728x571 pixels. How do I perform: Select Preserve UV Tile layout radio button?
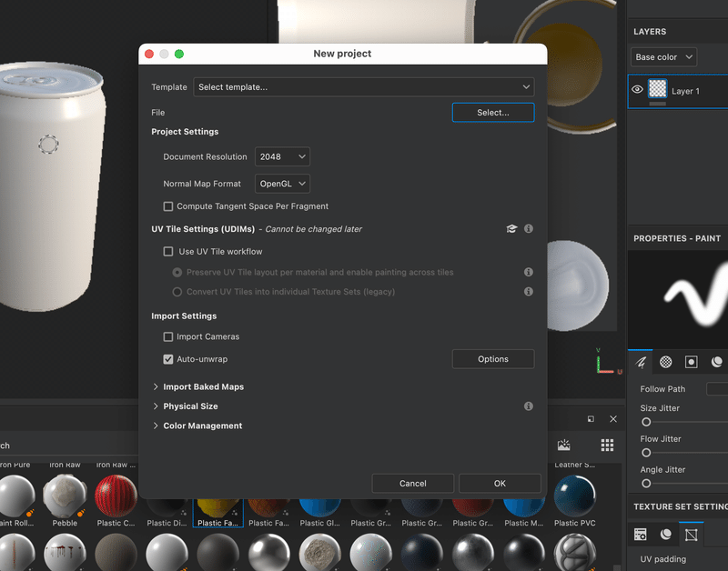pos(177,272)
